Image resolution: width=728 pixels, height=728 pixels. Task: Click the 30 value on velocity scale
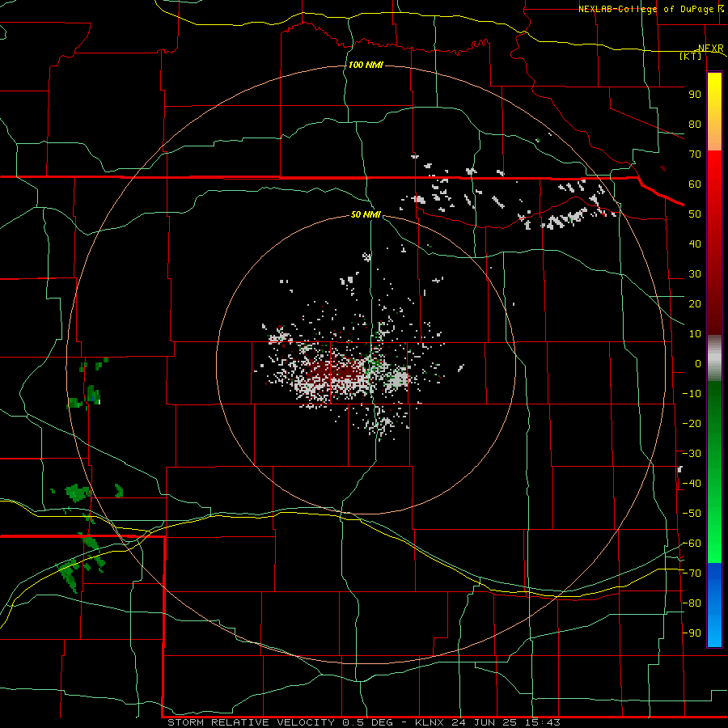coord(695,274)
